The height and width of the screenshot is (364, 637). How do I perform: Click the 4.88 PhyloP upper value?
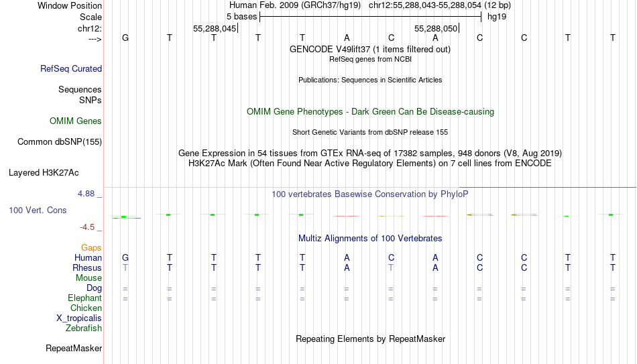(86, 194)
